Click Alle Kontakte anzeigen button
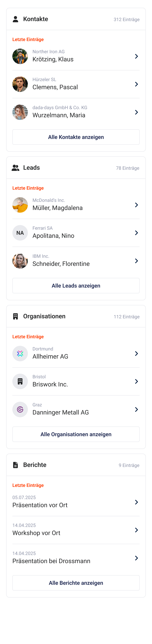 point(76,137)
